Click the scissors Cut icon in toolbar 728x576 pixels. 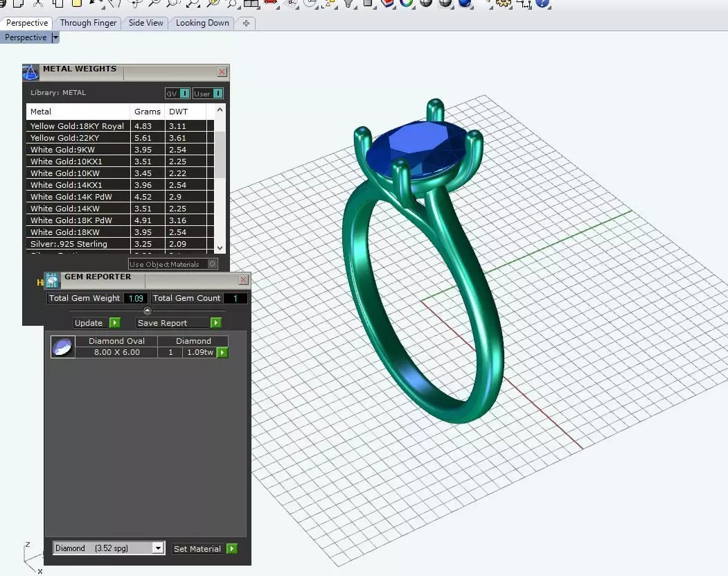coord(38,3)
